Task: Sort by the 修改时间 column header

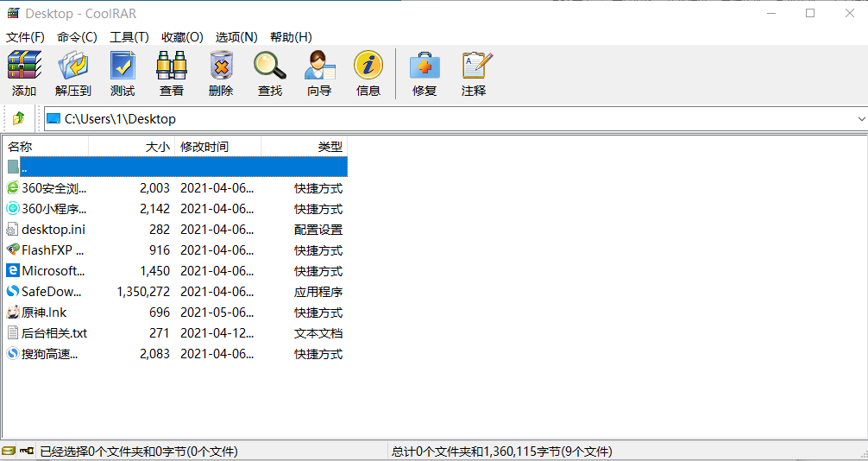Action: point(218,147)
